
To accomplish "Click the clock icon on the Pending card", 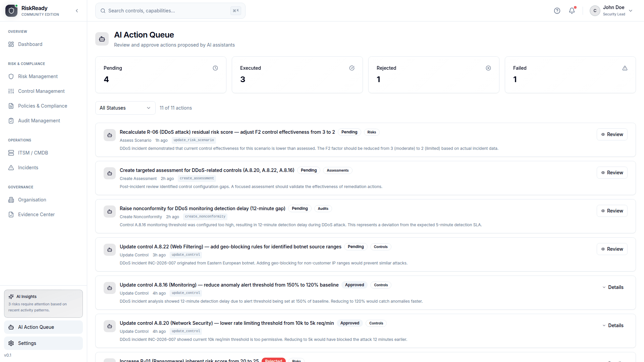I will (215, 68).
